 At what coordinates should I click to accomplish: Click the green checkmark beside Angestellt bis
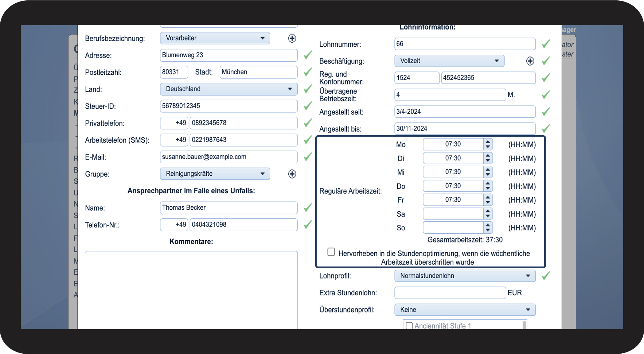coord(545,129)
